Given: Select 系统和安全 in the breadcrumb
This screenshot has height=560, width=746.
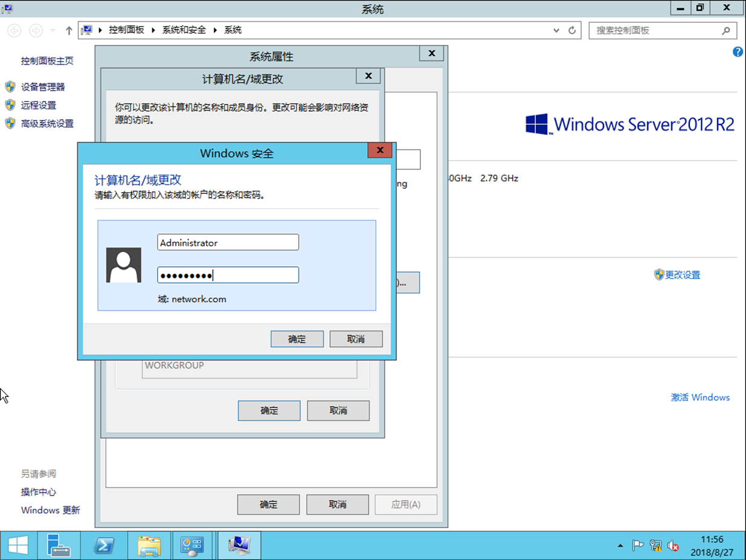Looking at the screenshot, I should click(x=184, y=30).
